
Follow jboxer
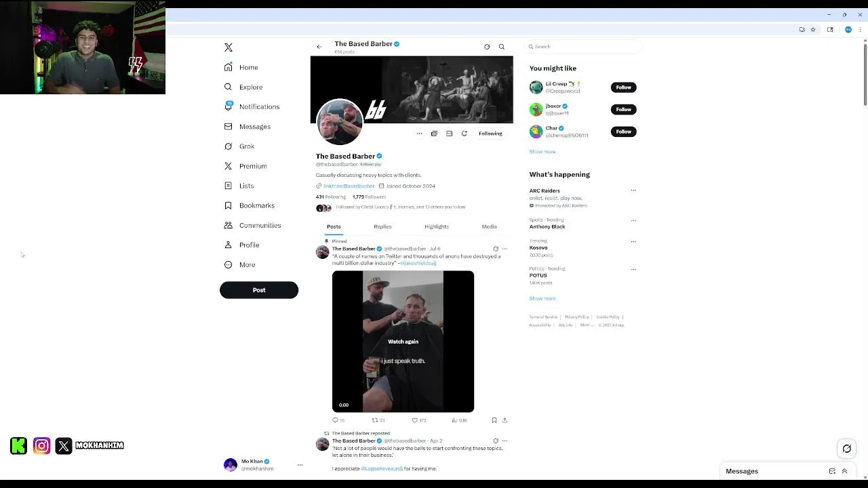click(623, 109)
